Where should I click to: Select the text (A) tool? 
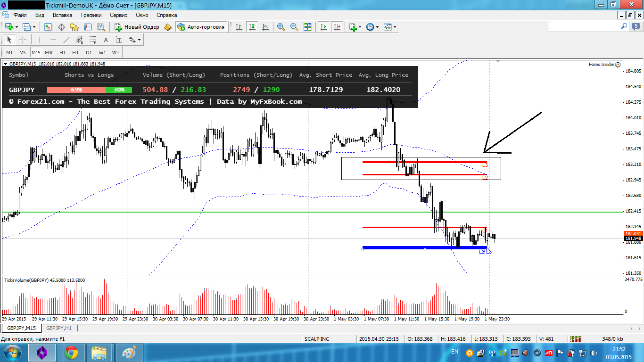[x=106, y=40]
